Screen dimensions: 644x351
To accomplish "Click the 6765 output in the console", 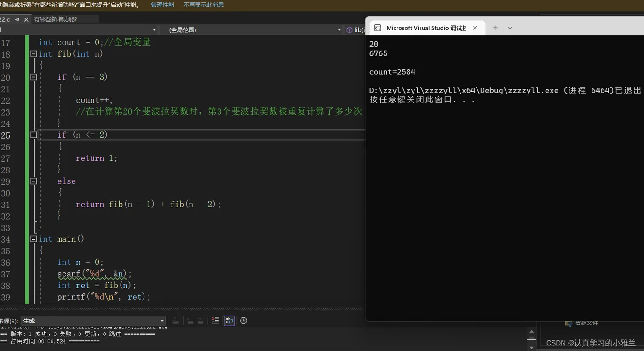I will point(379,53).
